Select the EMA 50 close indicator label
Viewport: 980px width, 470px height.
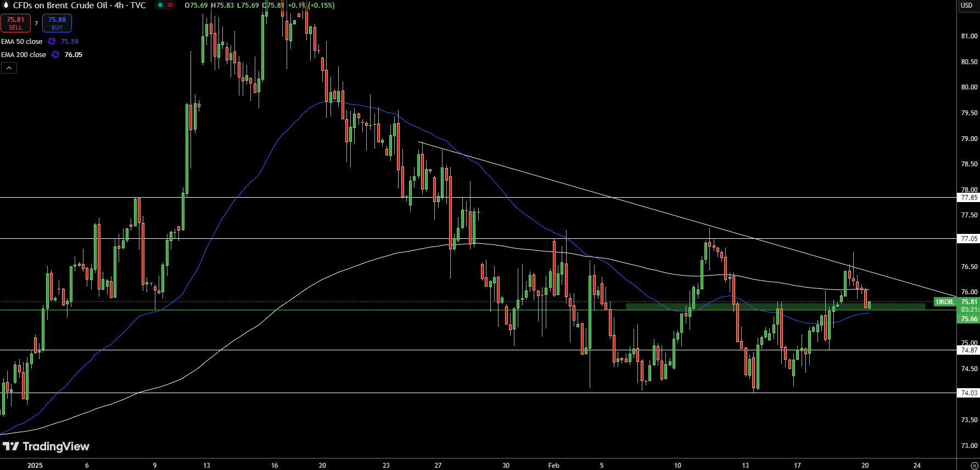click(x=21, y=41)
